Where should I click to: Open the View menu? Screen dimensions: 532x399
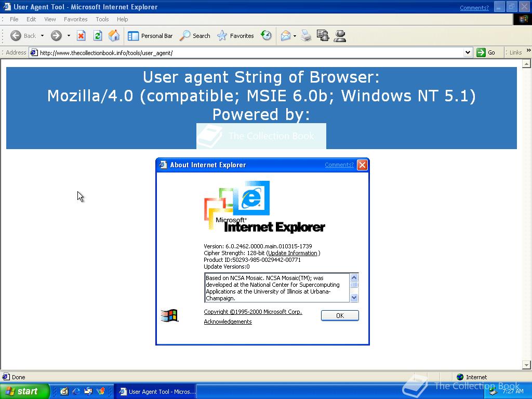50,19
